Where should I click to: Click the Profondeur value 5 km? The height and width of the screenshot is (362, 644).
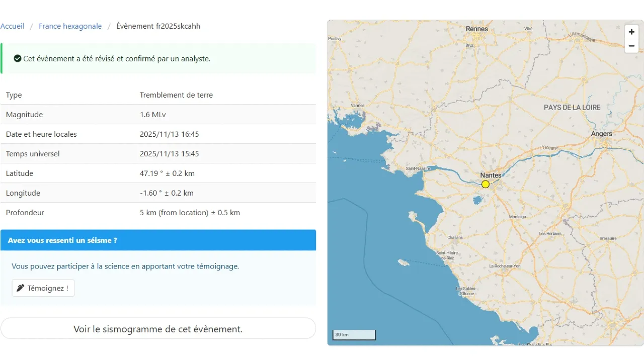pos(190,213)
